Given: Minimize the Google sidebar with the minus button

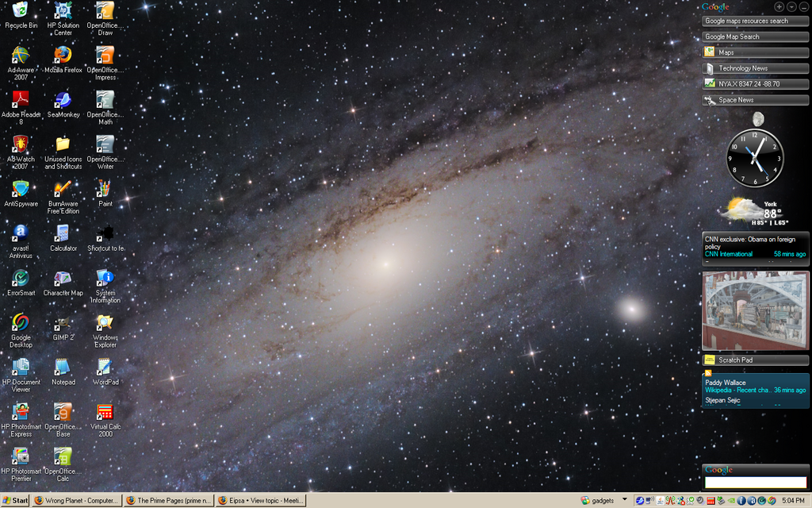Looking at the screenshot, I should 804,6.
